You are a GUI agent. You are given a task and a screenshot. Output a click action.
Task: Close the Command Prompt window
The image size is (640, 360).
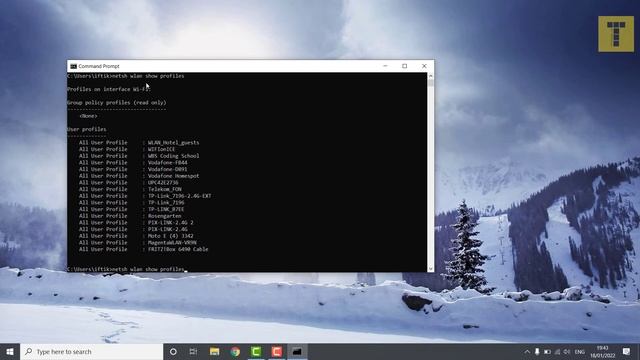(424, 66)
